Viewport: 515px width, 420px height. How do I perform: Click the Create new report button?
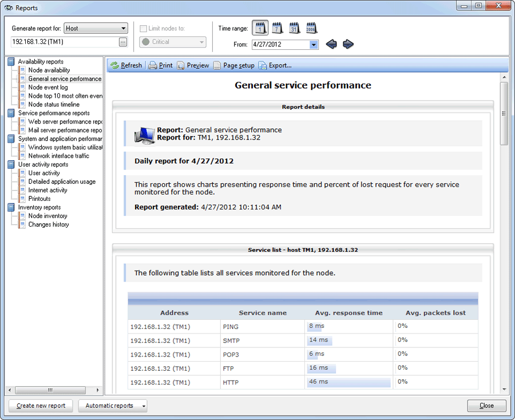(x=41, y=406)
